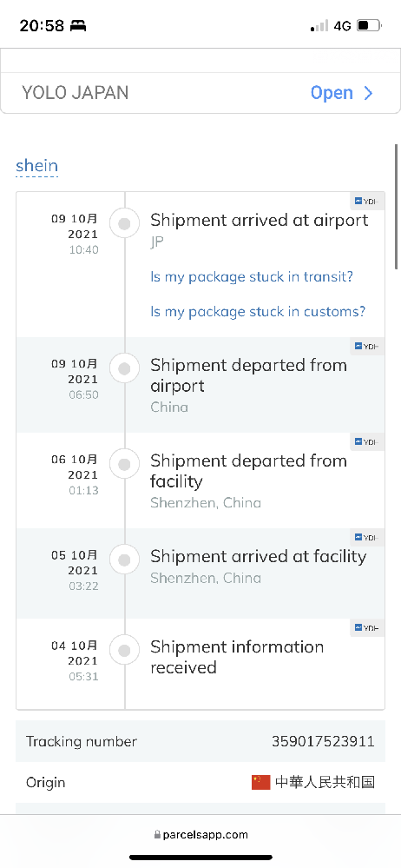Select timeline dot for 'Shipment arrived at airport'
The image size is (401, 868).
tap(124, 223)
